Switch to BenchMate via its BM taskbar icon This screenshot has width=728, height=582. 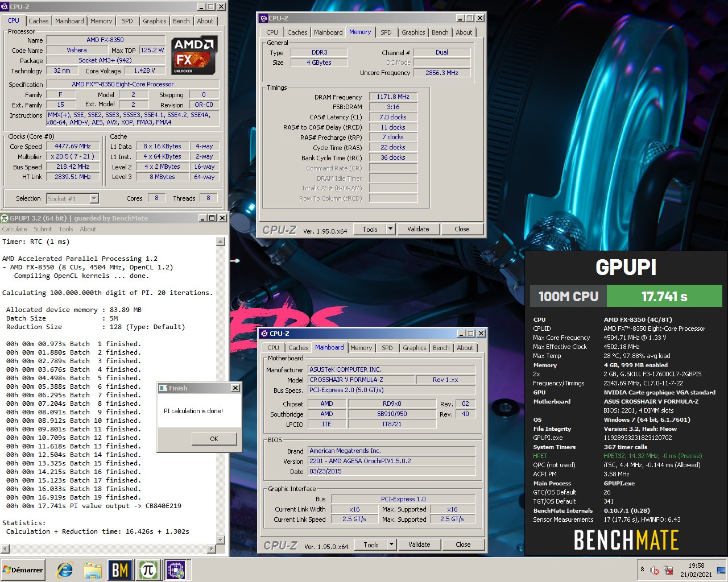120,569
